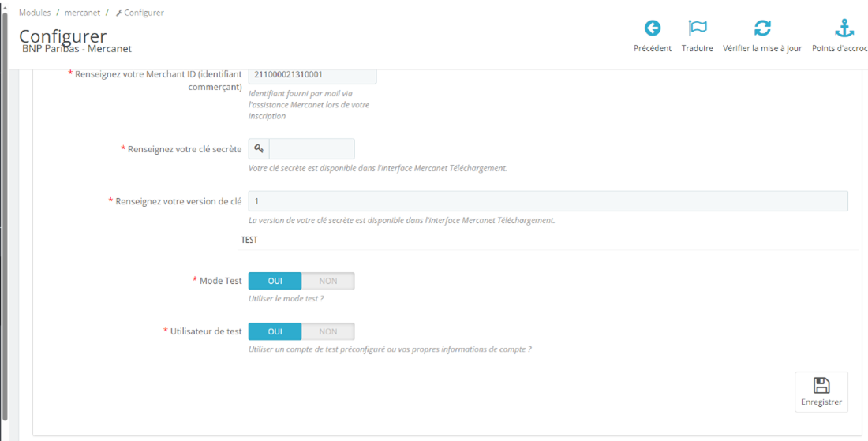The height and width of the screenshot is (441, 868).
Task: Click the wrench icon in the breadcrumb
Action: click(x=119, y=13)
